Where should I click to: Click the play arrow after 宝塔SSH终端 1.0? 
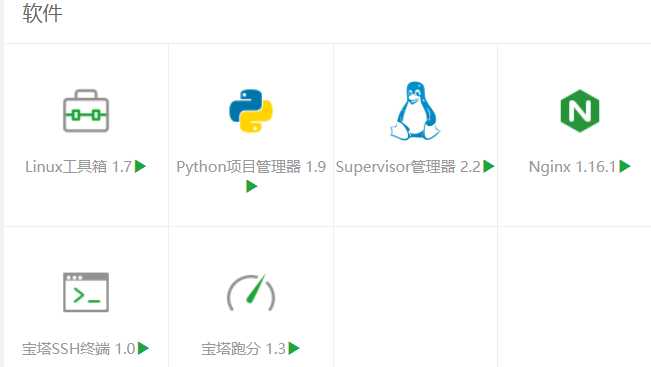(143, 348)
